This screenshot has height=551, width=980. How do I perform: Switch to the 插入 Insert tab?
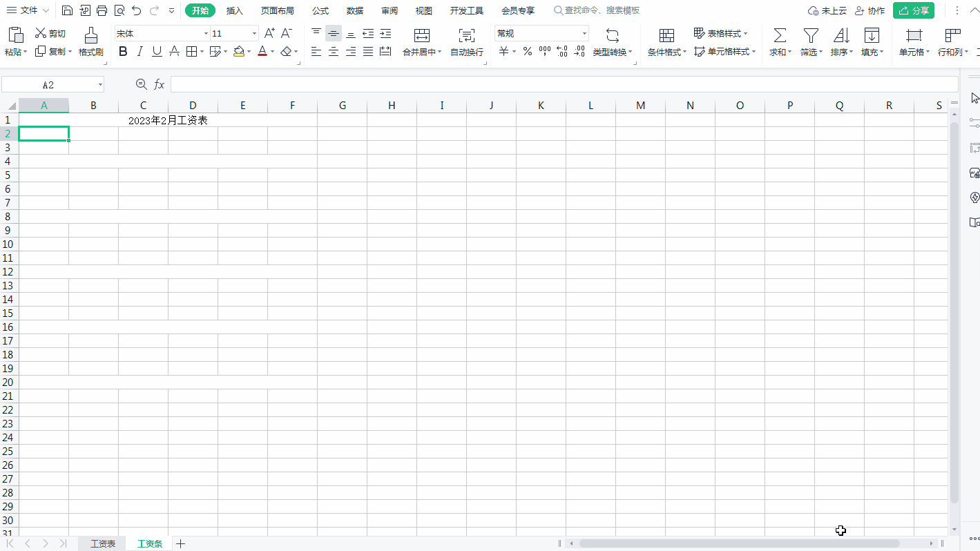[235, 10]
